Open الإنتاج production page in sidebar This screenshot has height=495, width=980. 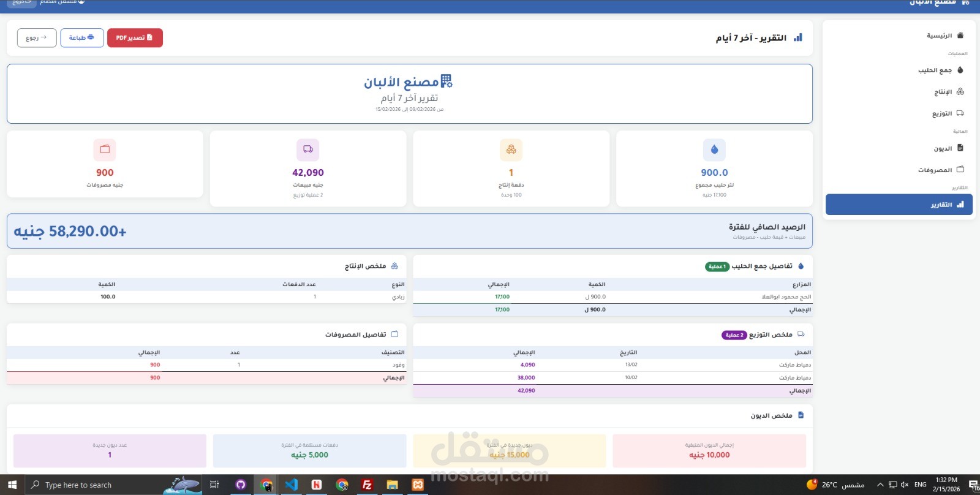[899, 92]
